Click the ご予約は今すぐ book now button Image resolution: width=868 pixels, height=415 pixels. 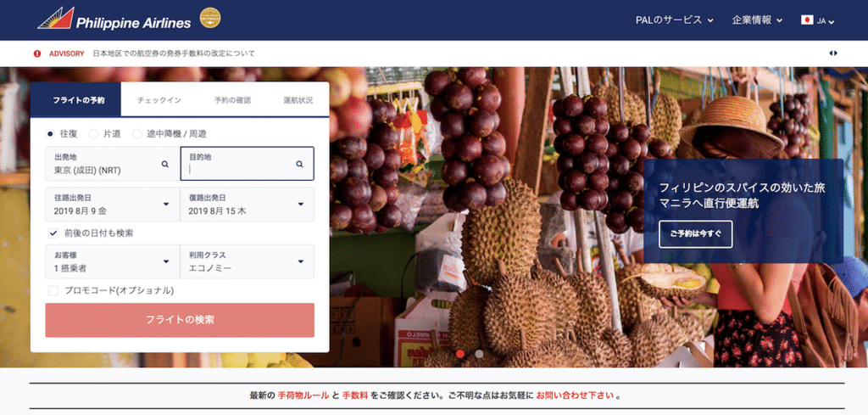pyautogui.click(x=695, y=234)
